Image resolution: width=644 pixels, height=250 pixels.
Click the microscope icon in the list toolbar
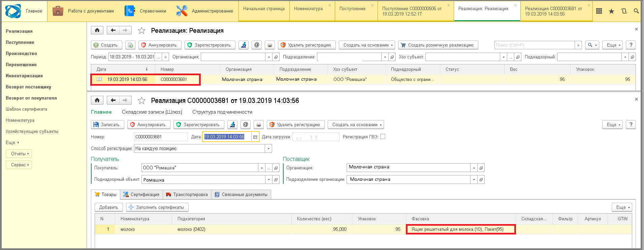244,45
